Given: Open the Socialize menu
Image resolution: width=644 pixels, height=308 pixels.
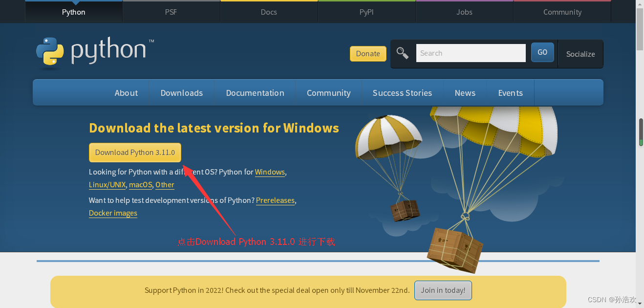Looking at the screenshot, I should [x=580, y=54].
